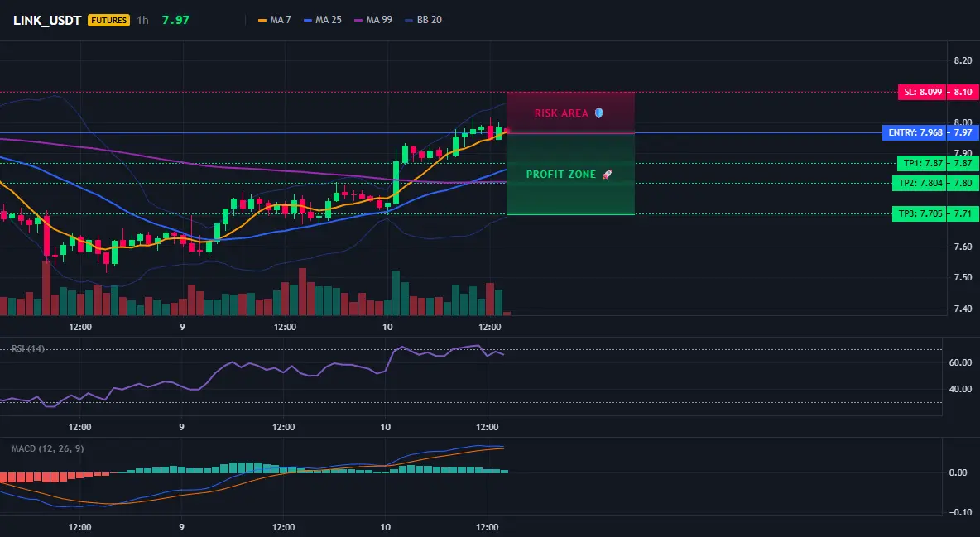Click the TP2: 7.804 target label

(x=920, y=183)
